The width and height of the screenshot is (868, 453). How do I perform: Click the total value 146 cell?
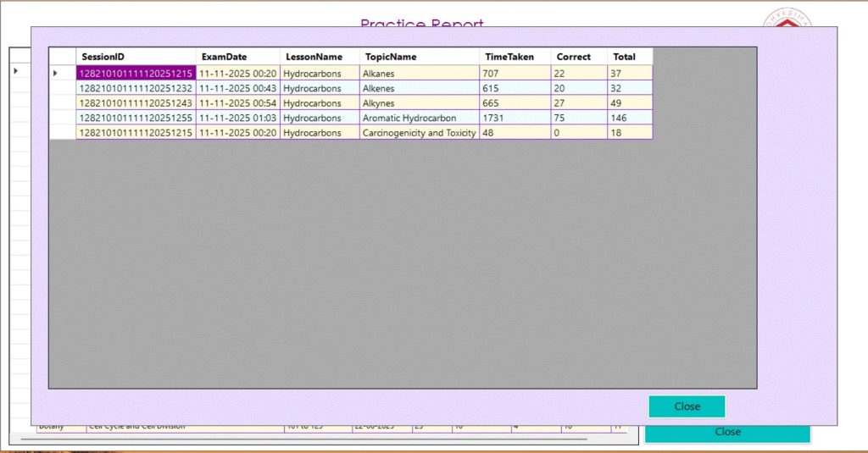pyautogui.click(x=629, y=118)
